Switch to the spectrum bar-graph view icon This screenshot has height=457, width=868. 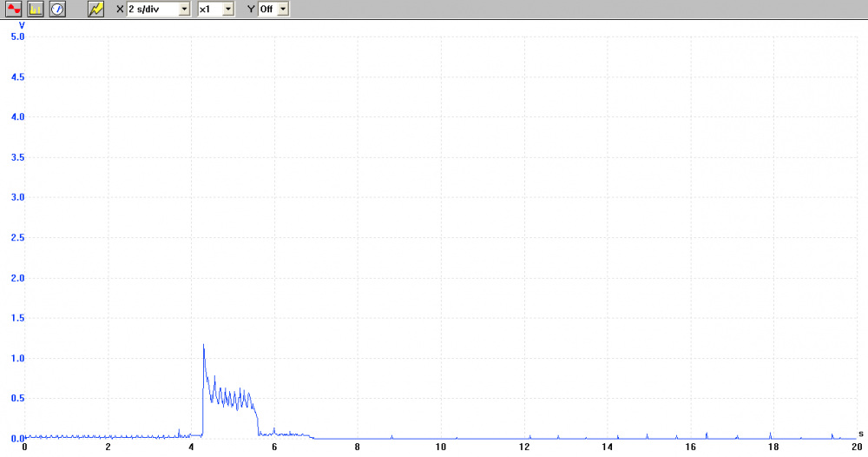coord(36,9)
